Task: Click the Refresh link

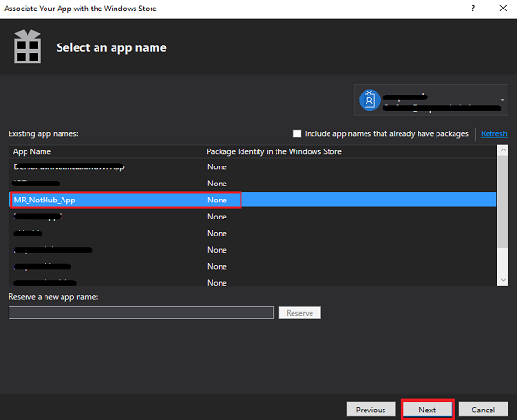Action: [494, 133]
